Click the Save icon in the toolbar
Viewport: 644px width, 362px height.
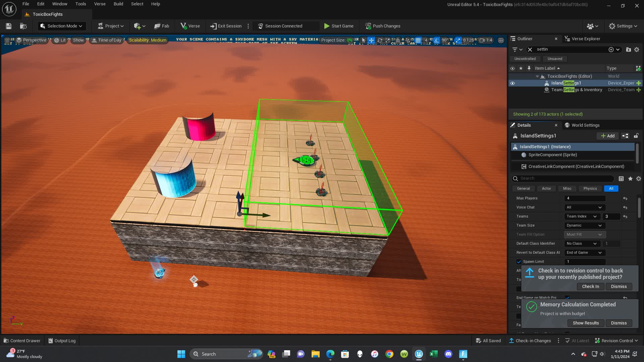[x=9, y=26]
